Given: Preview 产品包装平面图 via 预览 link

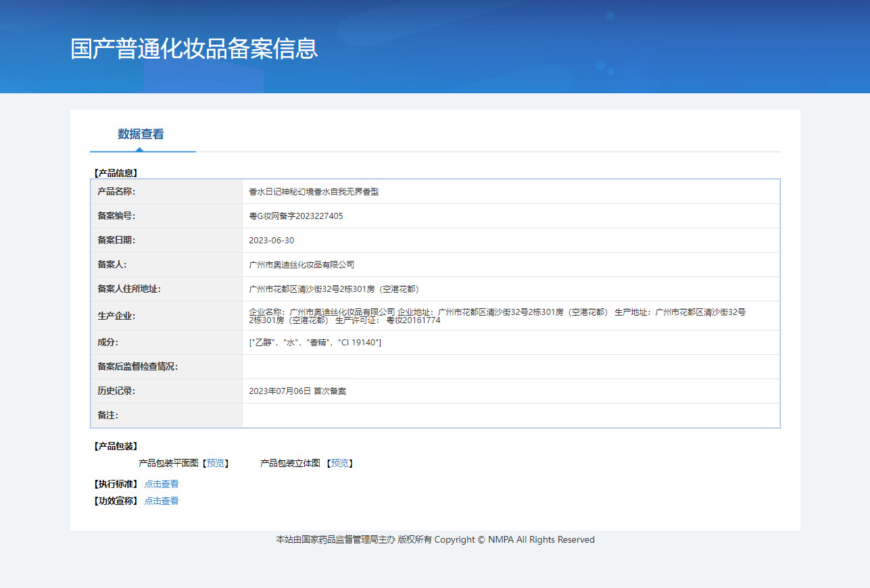Looking at the screenshot, I should point(216,463).
